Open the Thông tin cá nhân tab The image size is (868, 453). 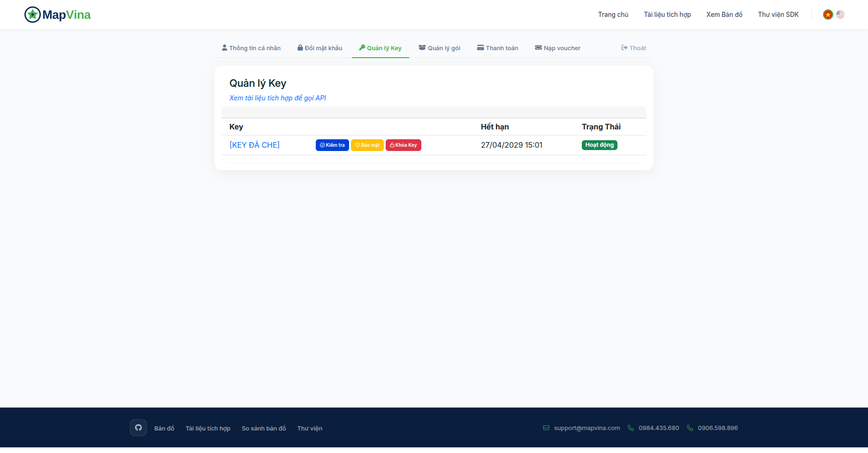251,48
